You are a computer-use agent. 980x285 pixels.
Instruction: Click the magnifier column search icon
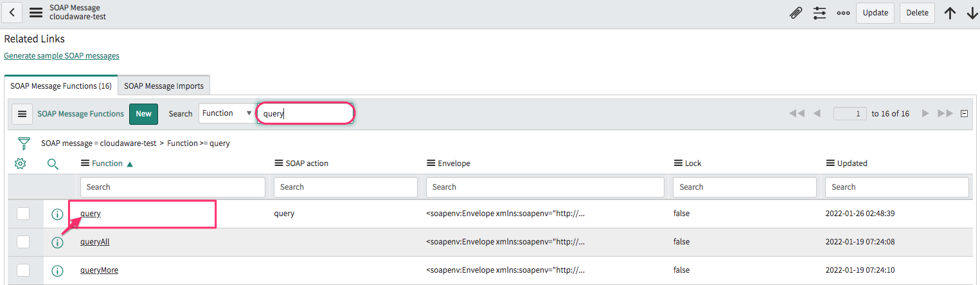53,164
